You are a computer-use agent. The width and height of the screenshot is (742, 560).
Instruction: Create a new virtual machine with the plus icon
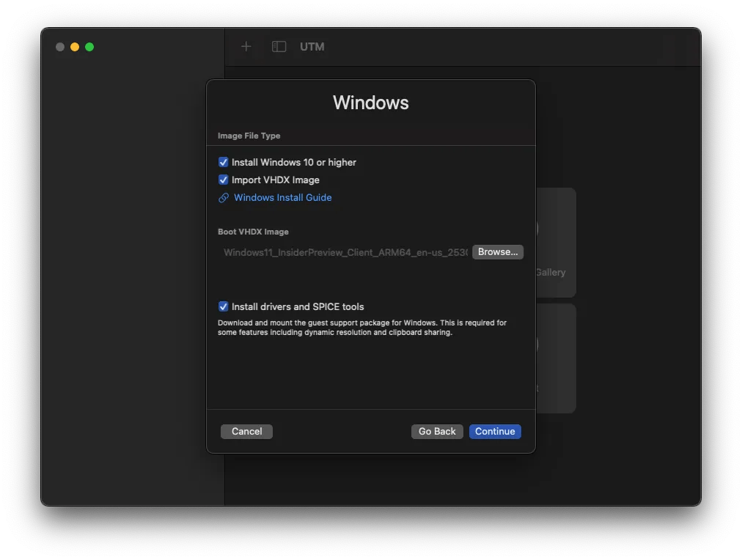coord(246,46)
